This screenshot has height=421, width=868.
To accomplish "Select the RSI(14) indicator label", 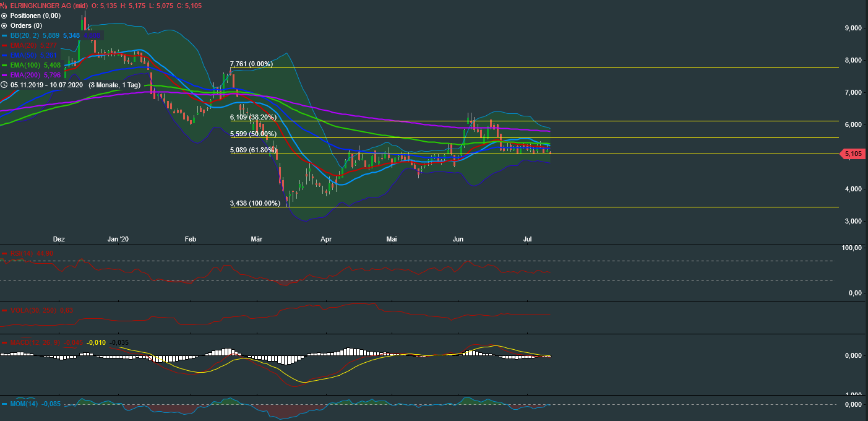I will coord(22,253).
